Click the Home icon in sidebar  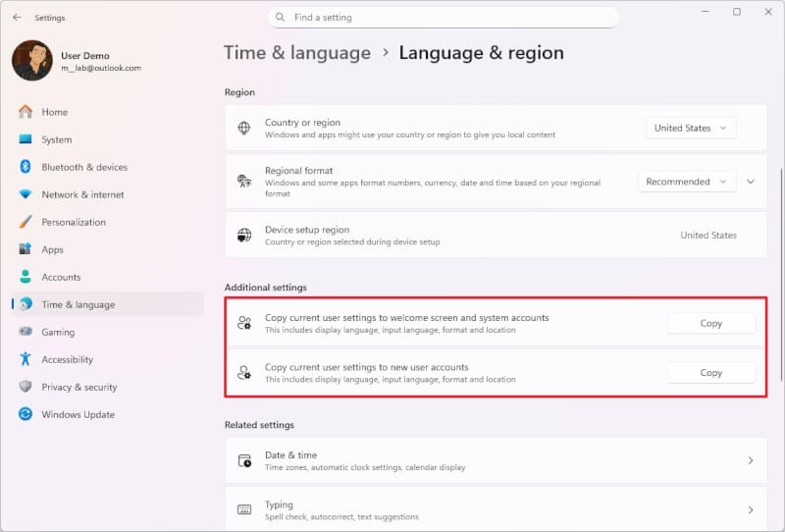pyautogui.click(x=26, y=112)
